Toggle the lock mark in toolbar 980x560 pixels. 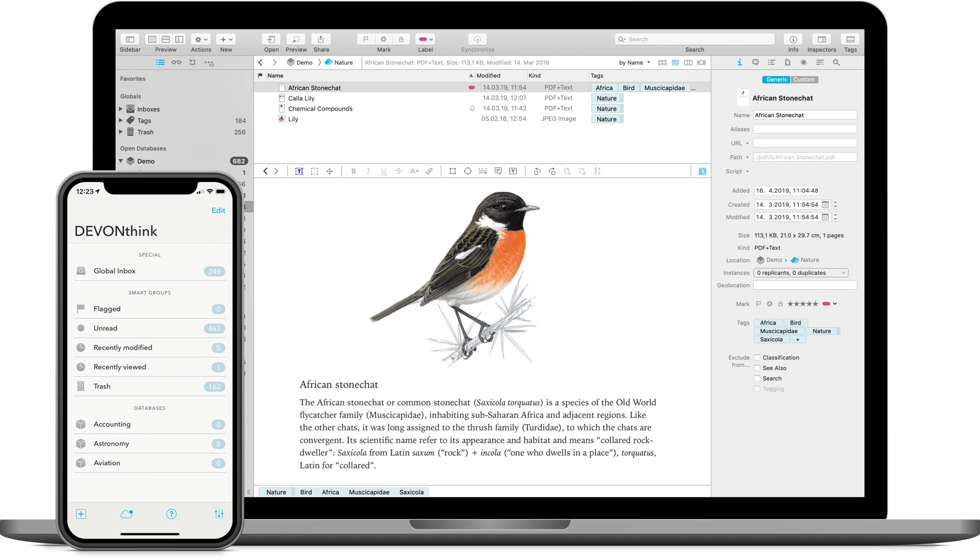coord(401,39)
